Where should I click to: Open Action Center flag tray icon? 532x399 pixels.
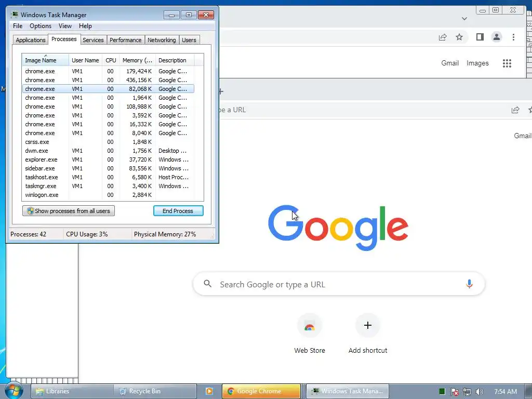click(x=454, y=392)
